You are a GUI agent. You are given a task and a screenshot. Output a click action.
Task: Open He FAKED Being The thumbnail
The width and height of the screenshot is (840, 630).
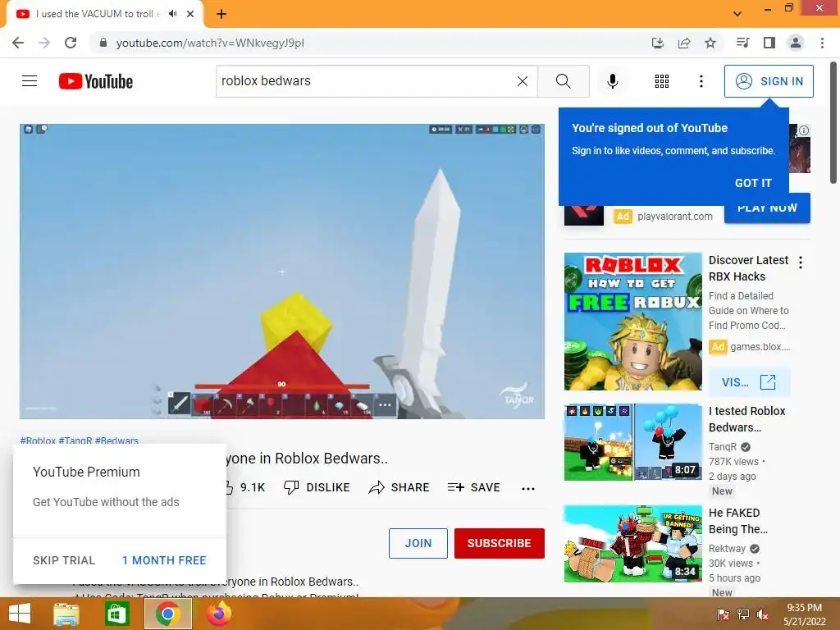(633, 544)
